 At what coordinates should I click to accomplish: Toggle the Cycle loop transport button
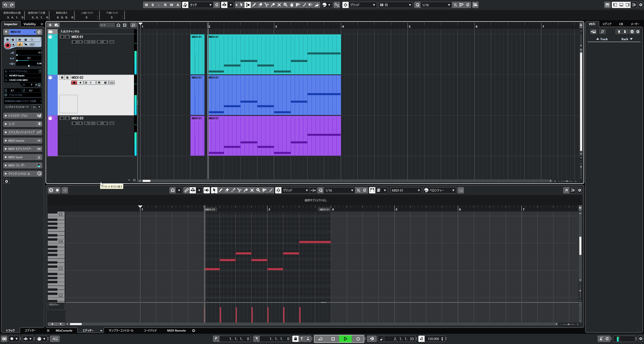tap(320, 339)
